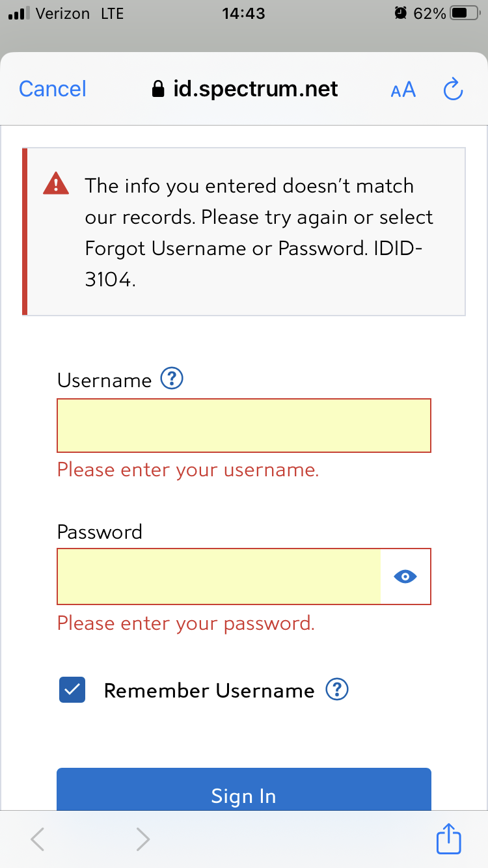
Task: Open the Share sheet icon
Action: click(449, 838)
